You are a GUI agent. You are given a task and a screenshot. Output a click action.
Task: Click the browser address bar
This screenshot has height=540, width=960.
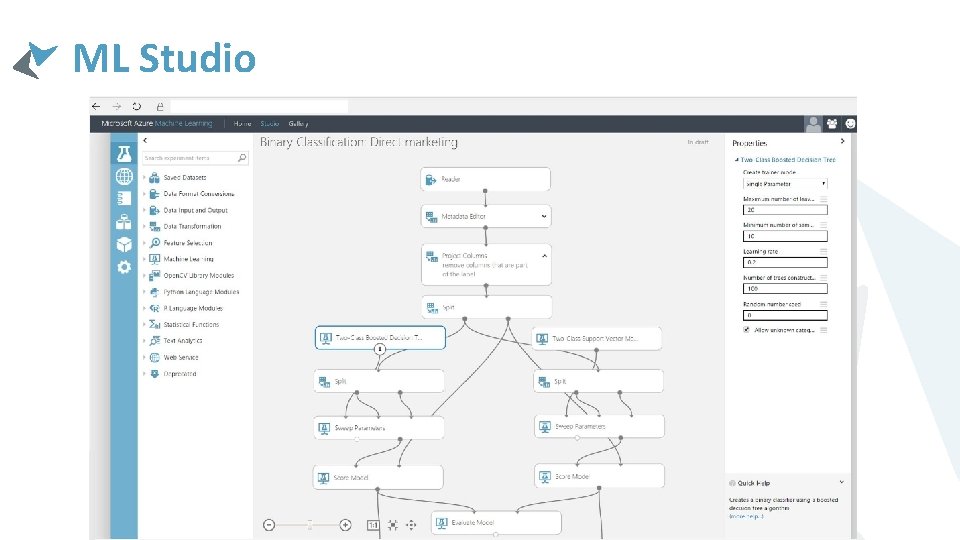point(259,107)
